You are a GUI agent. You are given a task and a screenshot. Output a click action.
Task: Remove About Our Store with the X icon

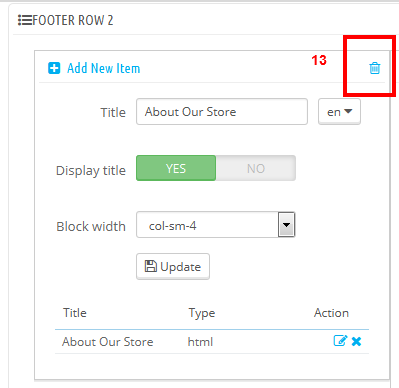(x=356, y=341)
